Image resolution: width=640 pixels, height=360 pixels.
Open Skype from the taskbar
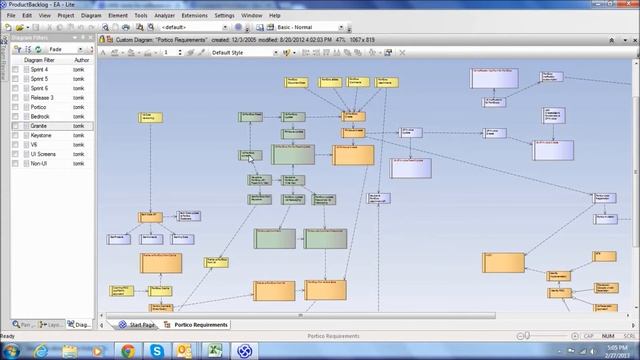coord(156,351)
